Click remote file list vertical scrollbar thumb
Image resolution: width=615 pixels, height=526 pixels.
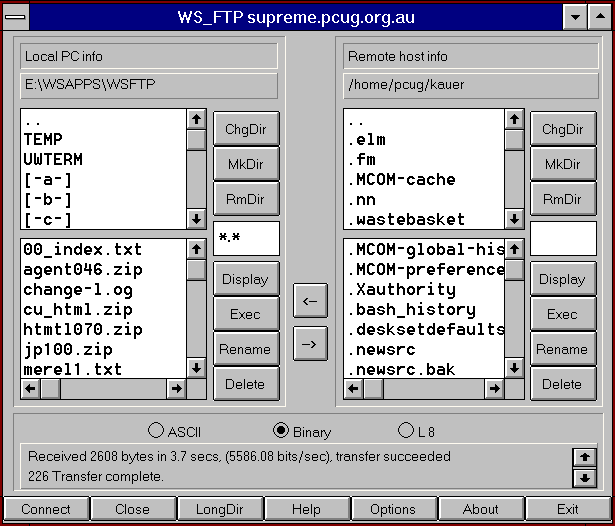[x=514, y=270]
